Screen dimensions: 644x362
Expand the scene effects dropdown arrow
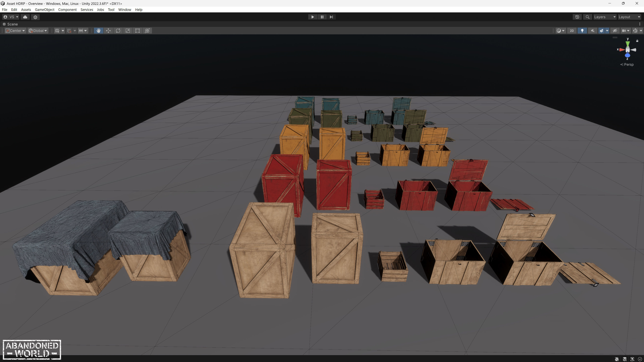click(x=607, y=31)
